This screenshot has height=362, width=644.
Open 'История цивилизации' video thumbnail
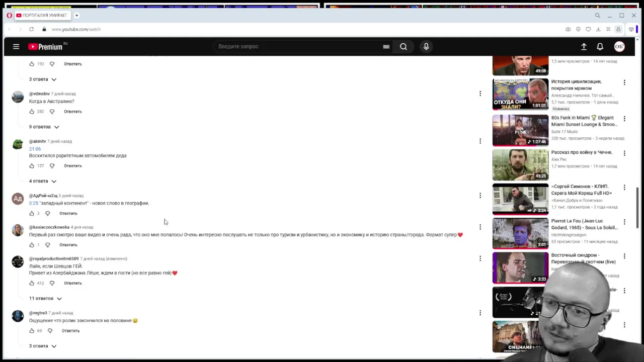(x=520, y=94)
